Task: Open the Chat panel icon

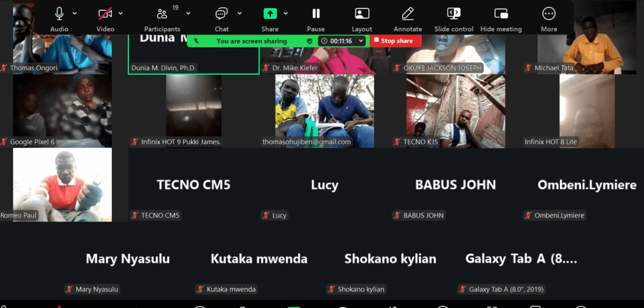Action: click(221, 14)
